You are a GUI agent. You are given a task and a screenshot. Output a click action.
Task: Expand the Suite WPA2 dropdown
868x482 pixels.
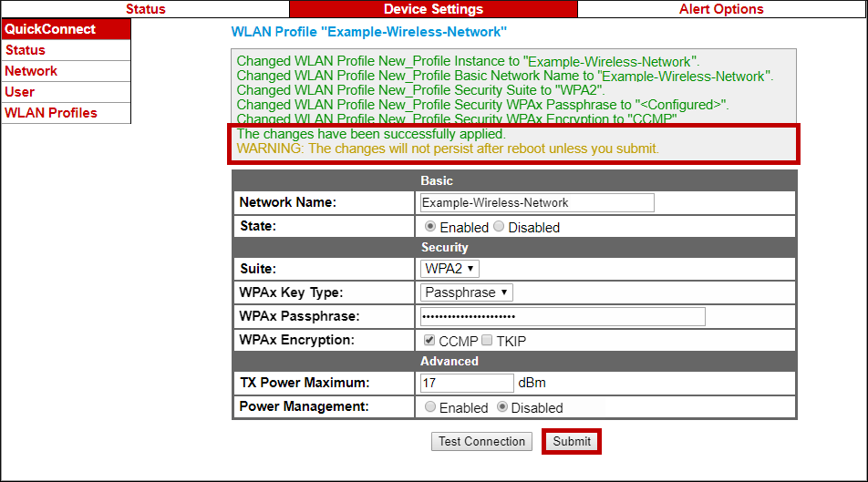[450, 269]
